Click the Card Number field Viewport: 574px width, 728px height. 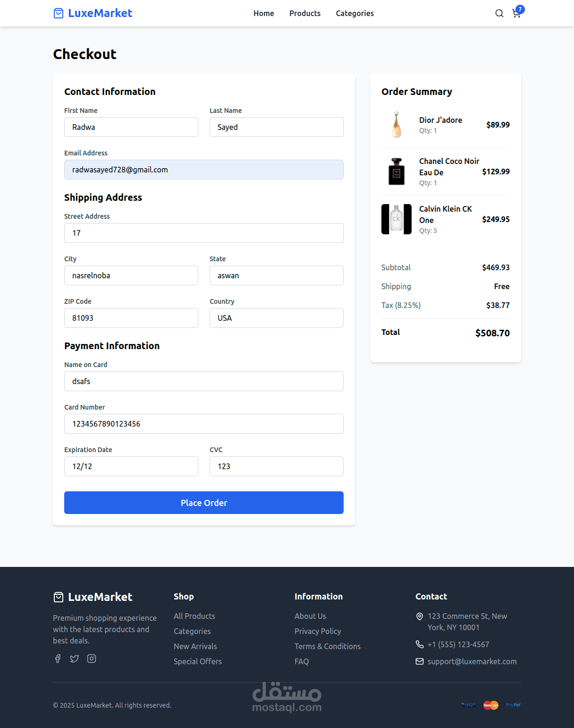[204, 424]
